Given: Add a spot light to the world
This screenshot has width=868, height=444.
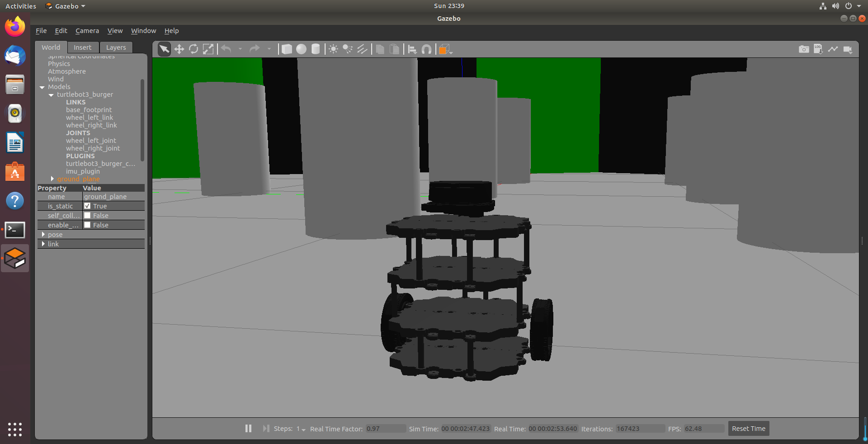Looking at the screenshot, I should pyautogui.click(x=347, y=49).
